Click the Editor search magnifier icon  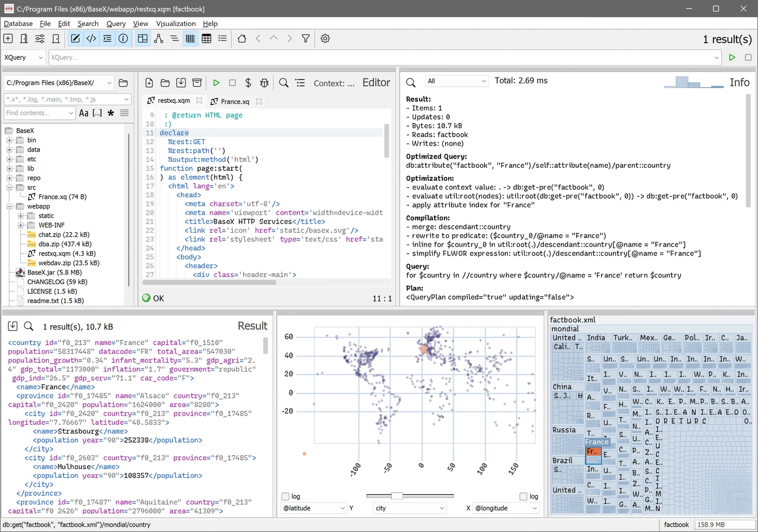[284, 83]
